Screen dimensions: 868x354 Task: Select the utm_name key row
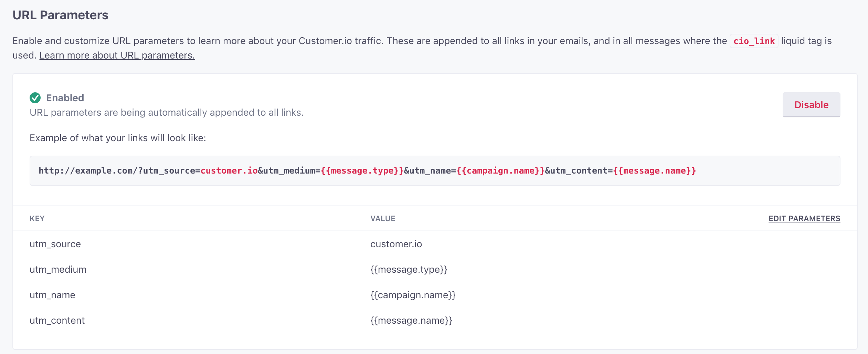click(x=52, y=295)
